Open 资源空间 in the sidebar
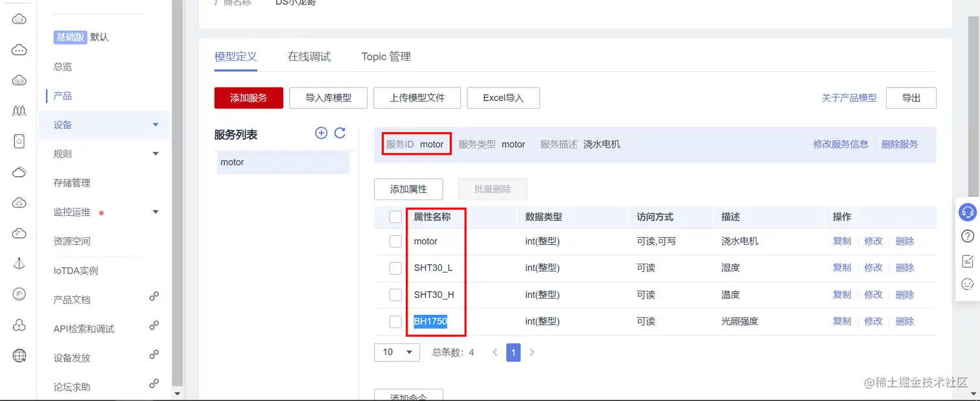Viewport: 980px width, 401px height. click(72, 241)
